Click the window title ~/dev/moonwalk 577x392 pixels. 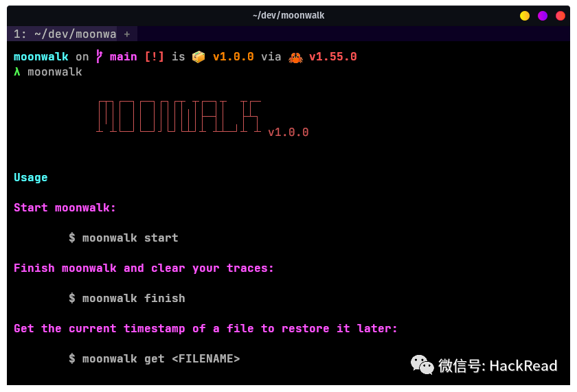tap(288, 15)
